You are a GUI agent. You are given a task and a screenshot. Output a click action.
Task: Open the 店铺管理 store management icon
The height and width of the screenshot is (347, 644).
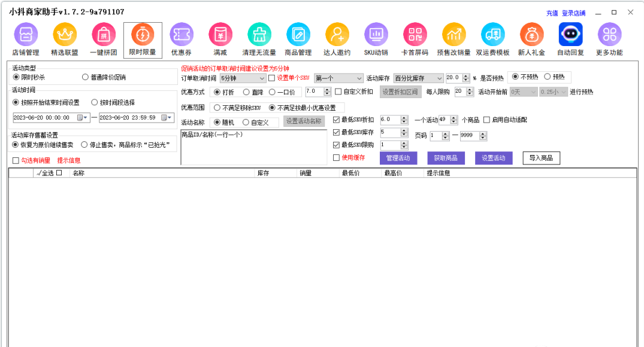tap(26, 35)
